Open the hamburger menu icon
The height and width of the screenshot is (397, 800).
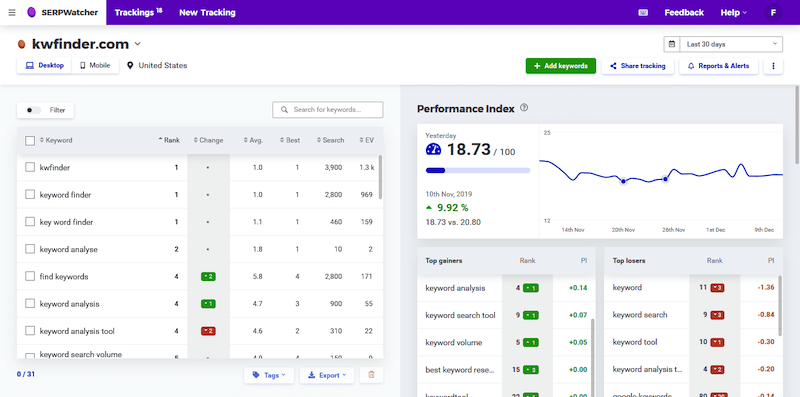coord(12,12)
